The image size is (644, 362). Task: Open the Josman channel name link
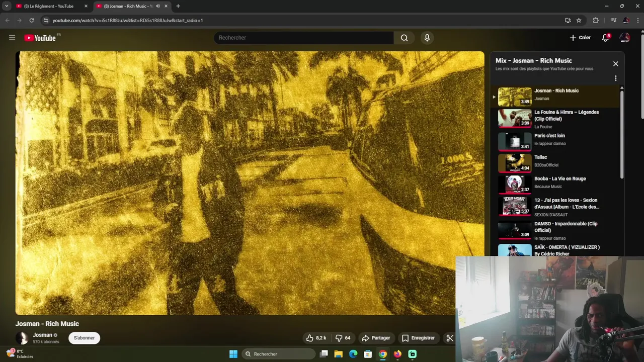(x=42, y=335)
